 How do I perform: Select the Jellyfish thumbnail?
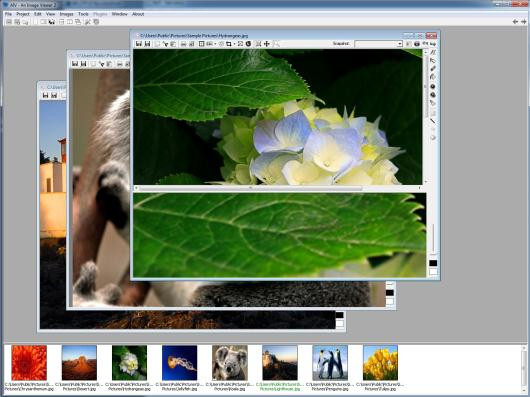click(x=179, y=363)
